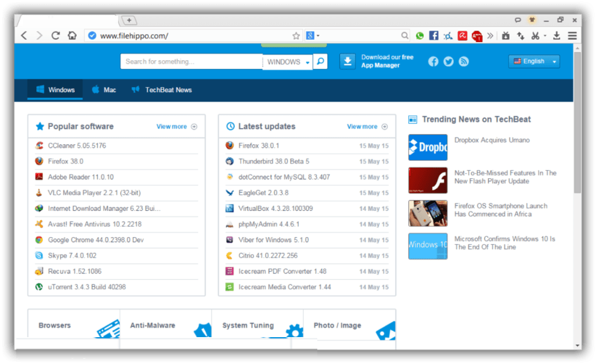The image size is (596, 364).
Task: Open the Facebook extension in the browser toolbar
Action: pos(434,36)
